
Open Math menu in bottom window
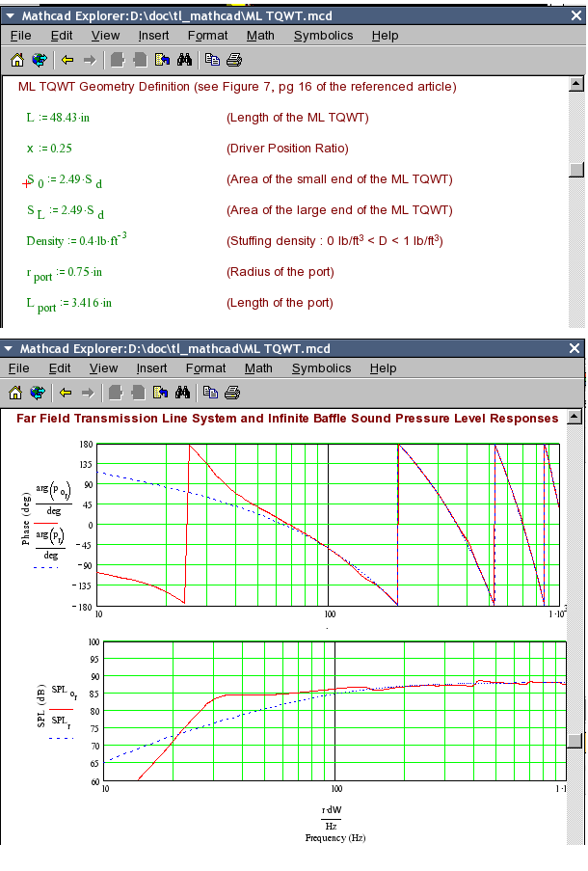[258, 368]
